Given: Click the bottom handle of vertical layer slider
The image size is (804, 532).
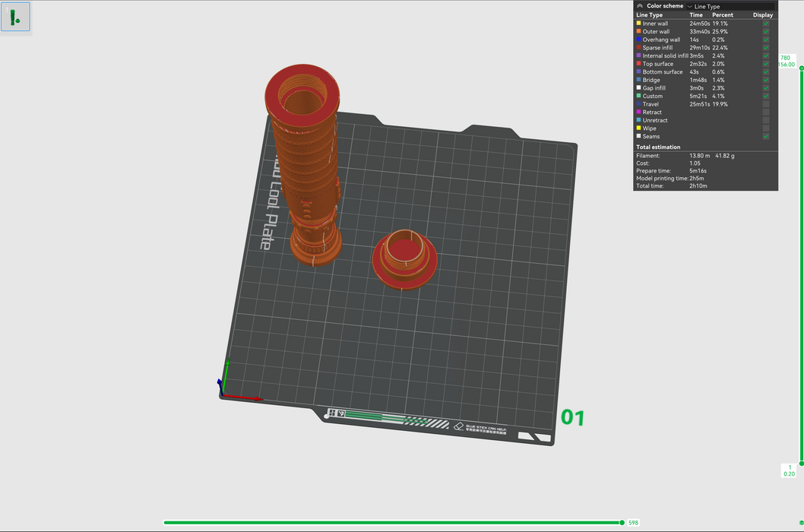Looking at the screenshot, I should 790,462.
